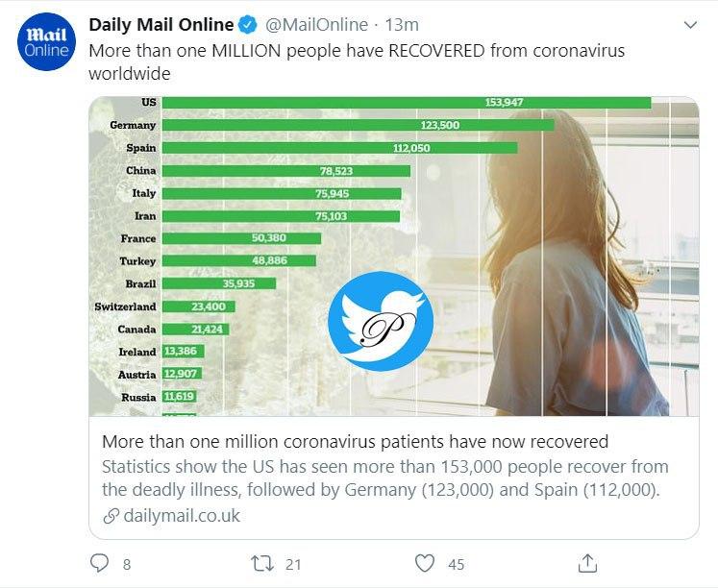Open the article headline about one million recovered

pos(355,442)
